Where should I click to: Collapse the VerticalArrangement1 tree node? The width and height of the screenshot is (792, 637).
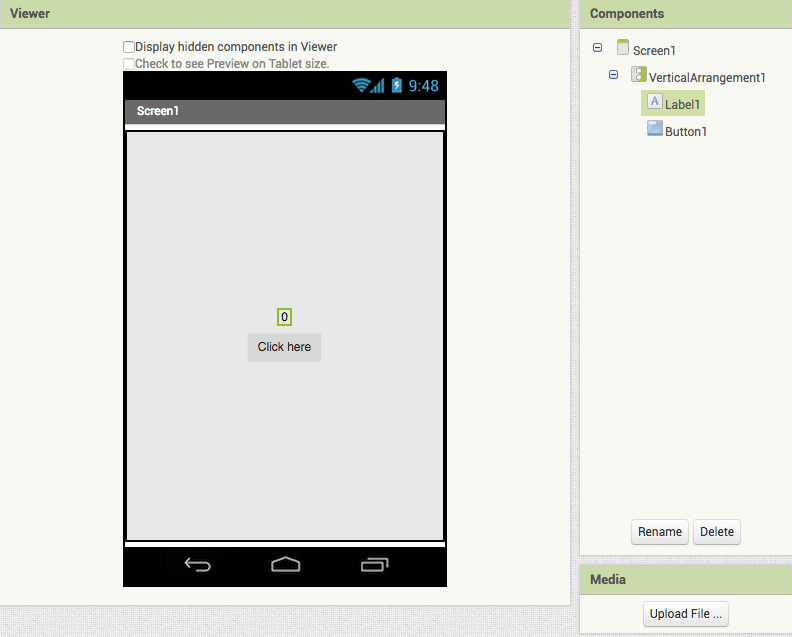[x=614, y=75]
